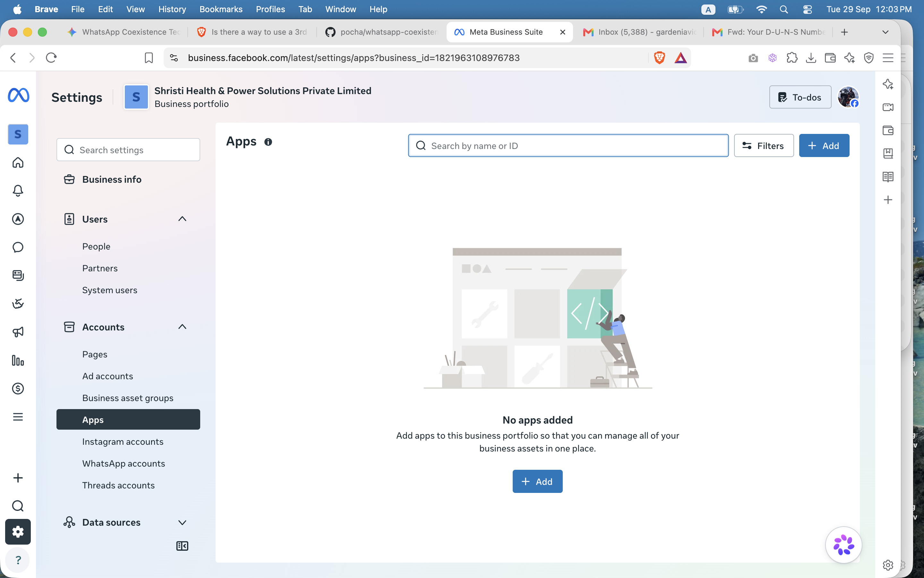Open Planner icon in left rail
Viewport: 924px width, 578px height.
pos(18,303)
